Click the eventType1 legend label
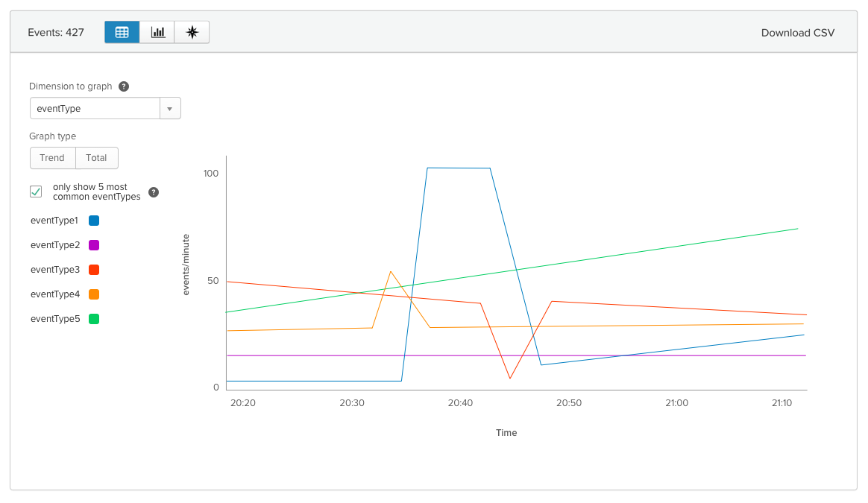 pos(54,220)
